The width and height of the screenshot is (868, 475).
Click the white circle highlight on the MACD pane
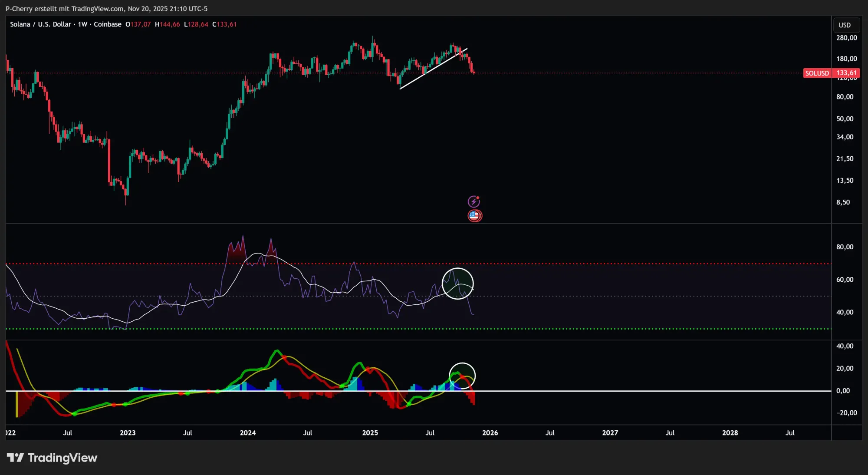pyautogui.click(x=462, y=375)
